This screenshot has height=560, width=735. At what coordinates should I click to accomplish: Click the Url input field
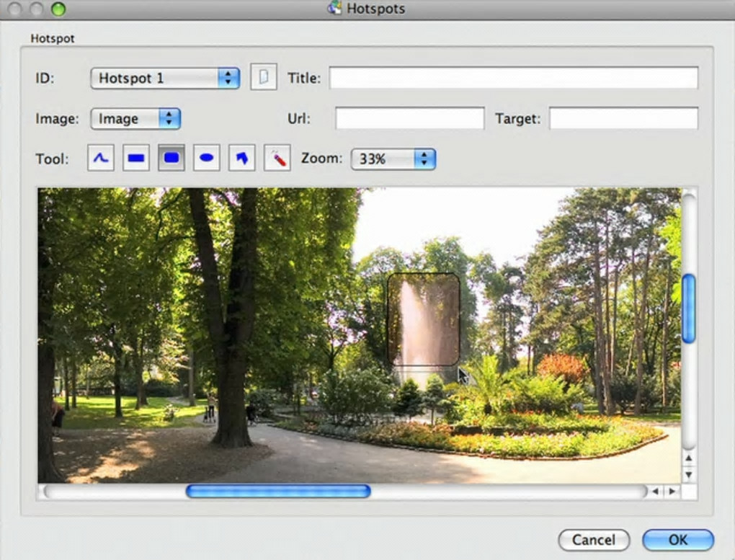pos(410,118)
